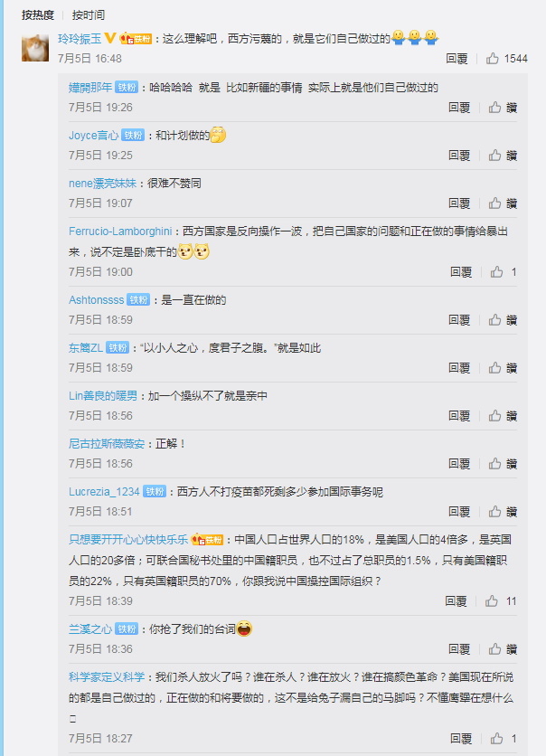
Task: Like the comment posted at 19:26
Action: (x=503, y=108)
